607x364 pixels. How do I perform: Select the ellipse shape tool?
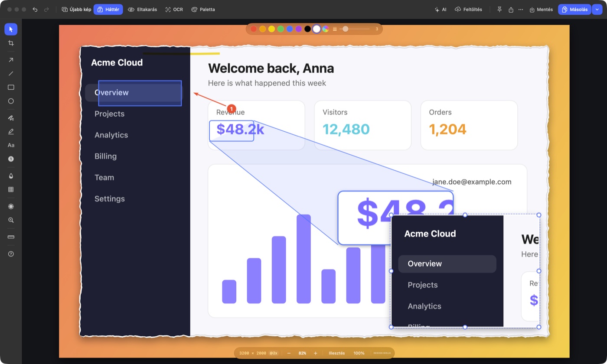(11, 101)
